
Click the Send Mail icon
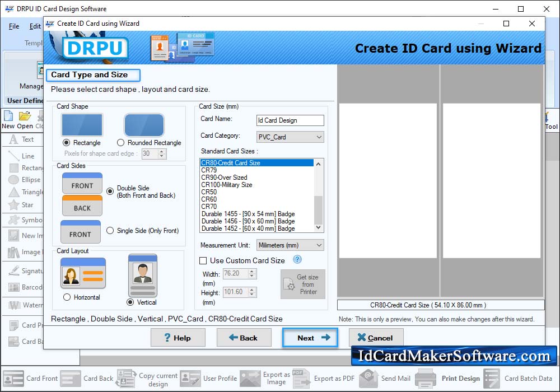coord(368,379)
